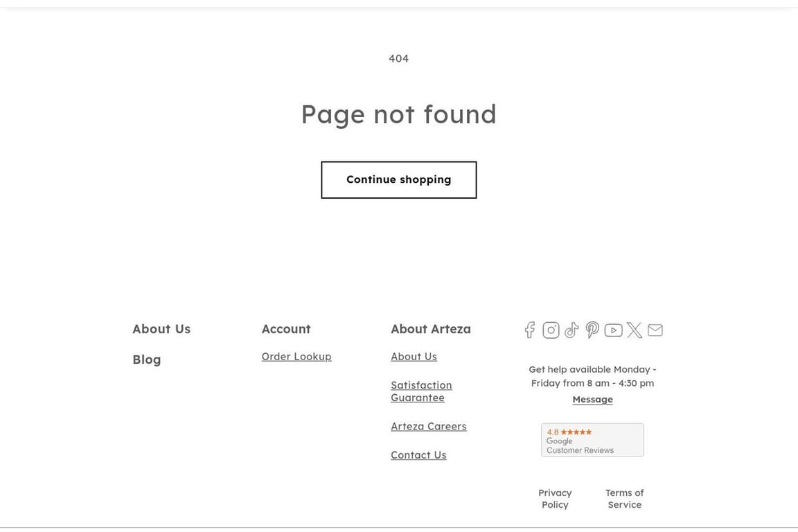
Task: Click the email envelope icon
Action: click(655, 330)
